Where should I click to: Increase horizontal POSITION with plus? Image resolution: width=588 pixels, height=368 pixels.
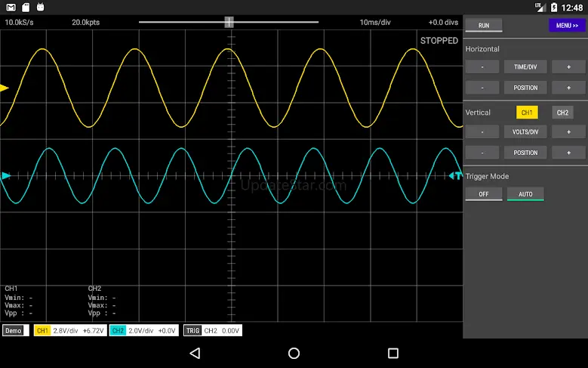pyautogui.click(x=568, y=88)
